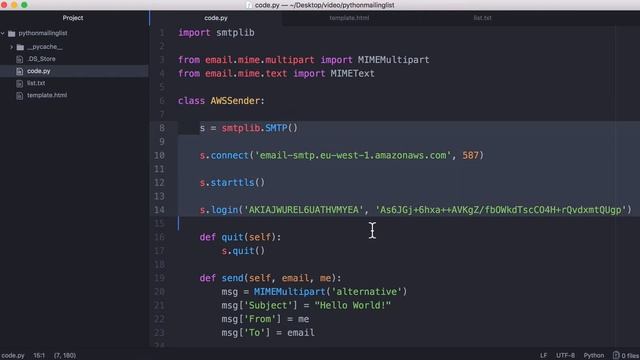Click line number 19 in the gutter
The width and height of the screenshot is (640, 360).
(159, 278)
